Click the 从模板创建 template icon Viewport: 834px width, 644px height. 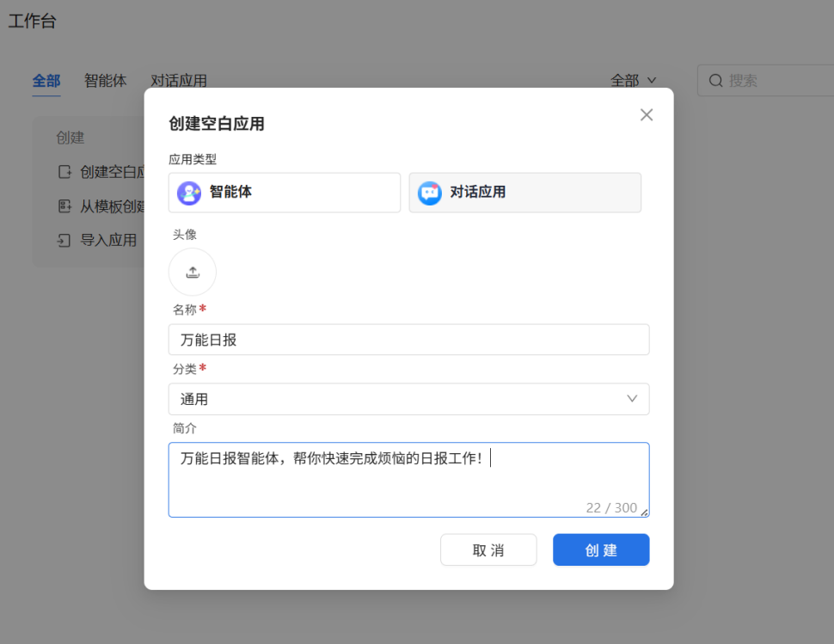point(64,205)
